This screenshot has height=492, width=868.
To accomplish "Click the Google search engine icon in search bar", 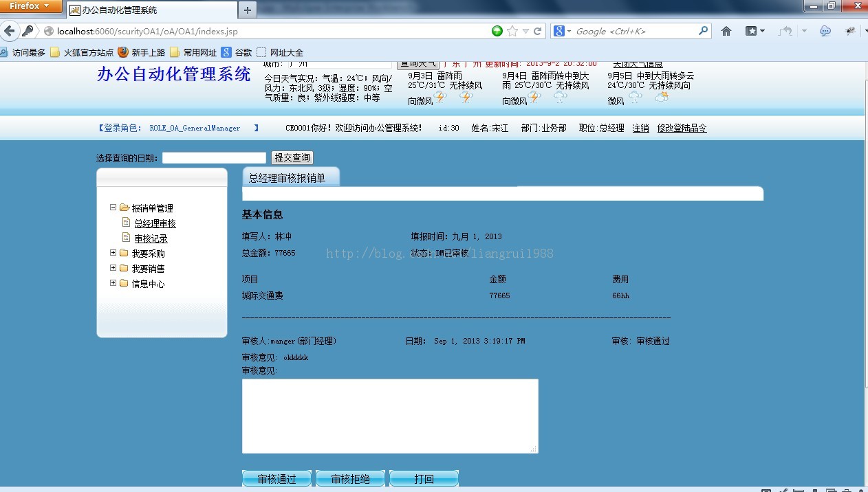I will pos(558,31).
